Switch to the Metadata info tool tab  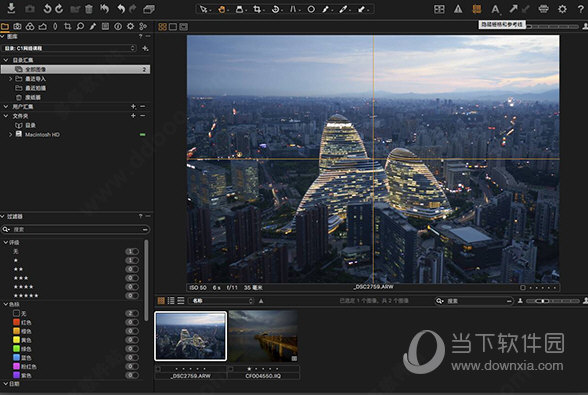tap(118, 26)
